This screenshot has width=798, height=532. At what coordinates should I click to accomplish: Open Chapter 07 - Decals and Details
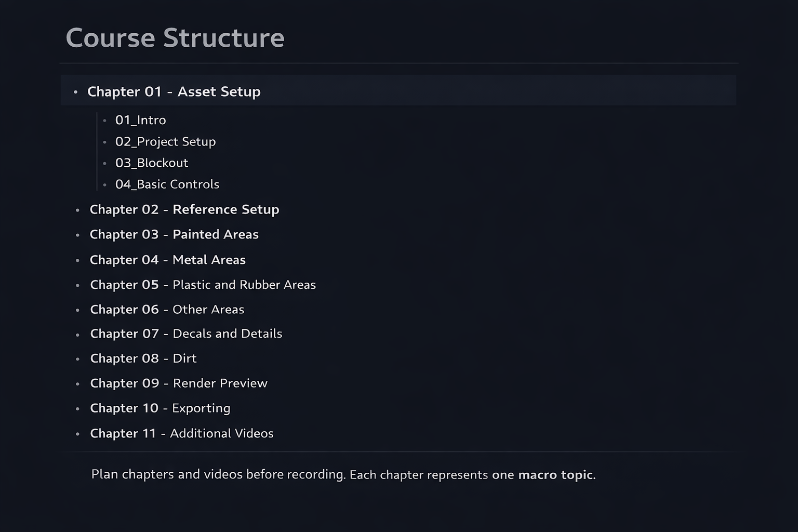click(186, 334)
